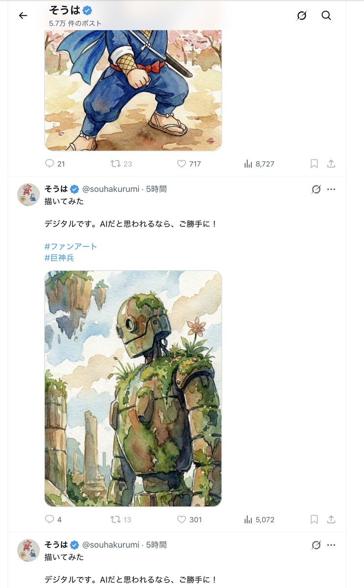Like the robot post with 301 likes

[189, 519]
